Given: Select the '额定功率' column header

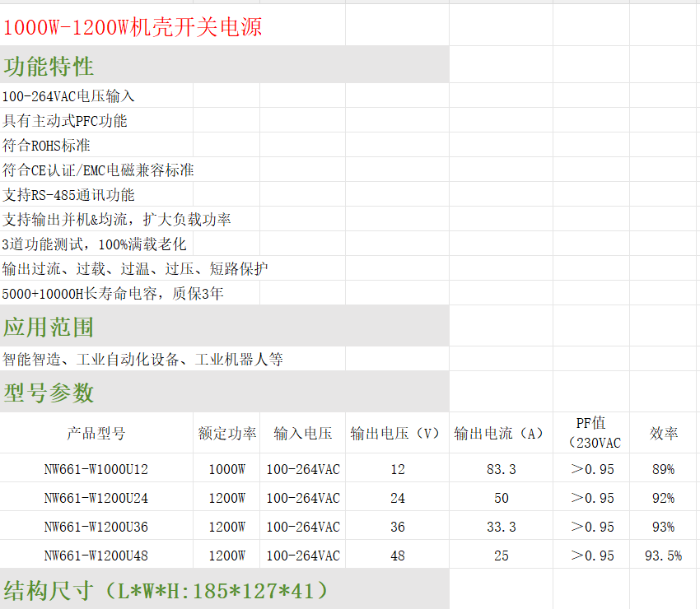Looking at the screenshot, I should (x=226, y=433).
